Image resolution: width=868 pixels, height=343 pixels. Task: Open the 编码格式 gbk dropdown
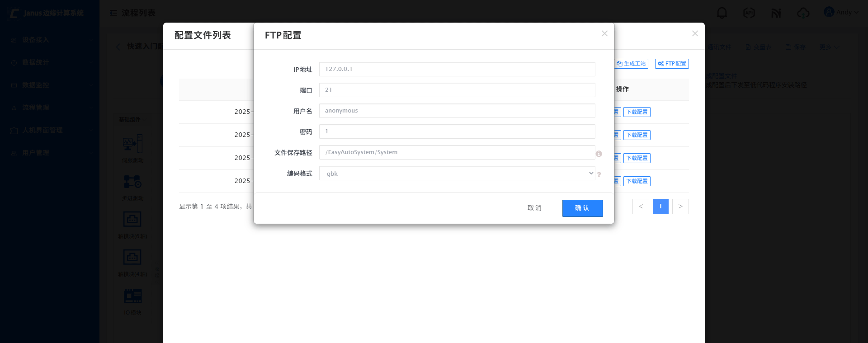click(457, 174)
